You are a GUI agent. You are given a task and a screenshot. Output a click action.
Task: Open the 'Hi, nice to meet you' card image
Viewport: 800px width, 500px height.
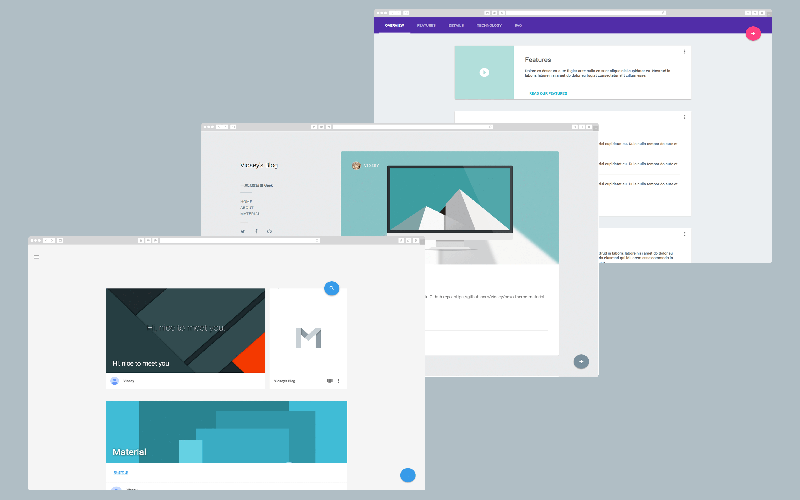[x=185, y=330]
